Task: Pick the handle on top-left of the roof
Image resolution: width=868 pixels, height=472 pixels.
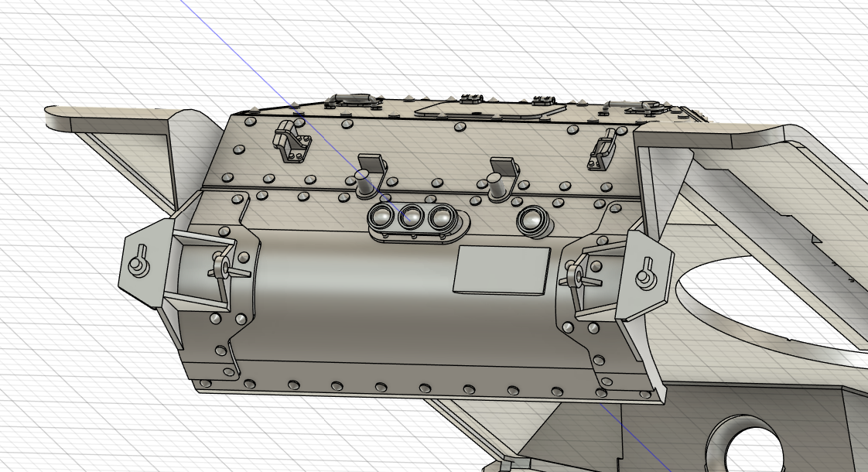Action: click(354, 98)
